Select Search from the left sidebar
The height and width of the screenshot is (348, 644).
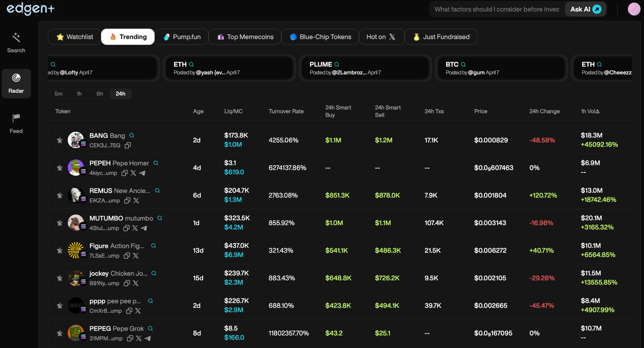point(16,42)
